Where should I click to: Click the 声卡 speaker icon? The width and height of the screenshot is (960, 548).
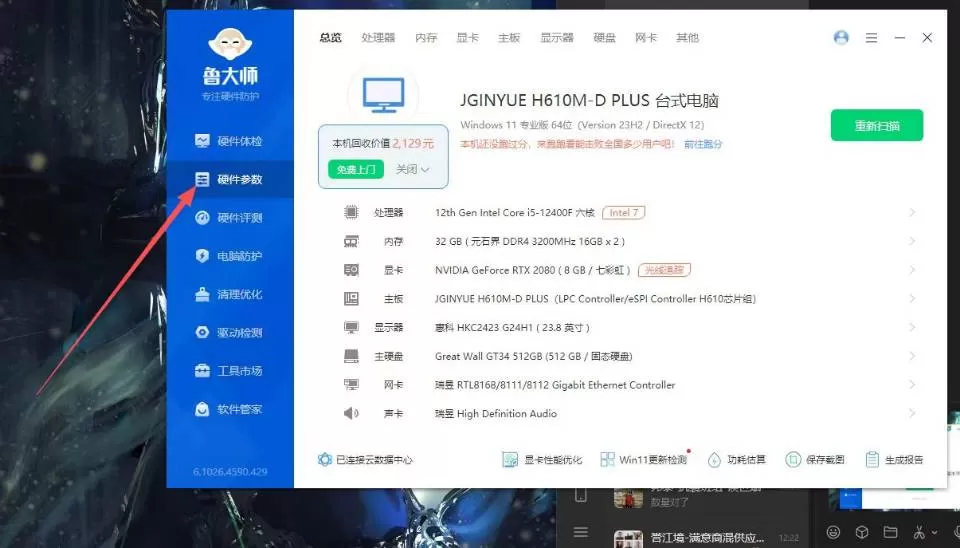pos(351,413)
